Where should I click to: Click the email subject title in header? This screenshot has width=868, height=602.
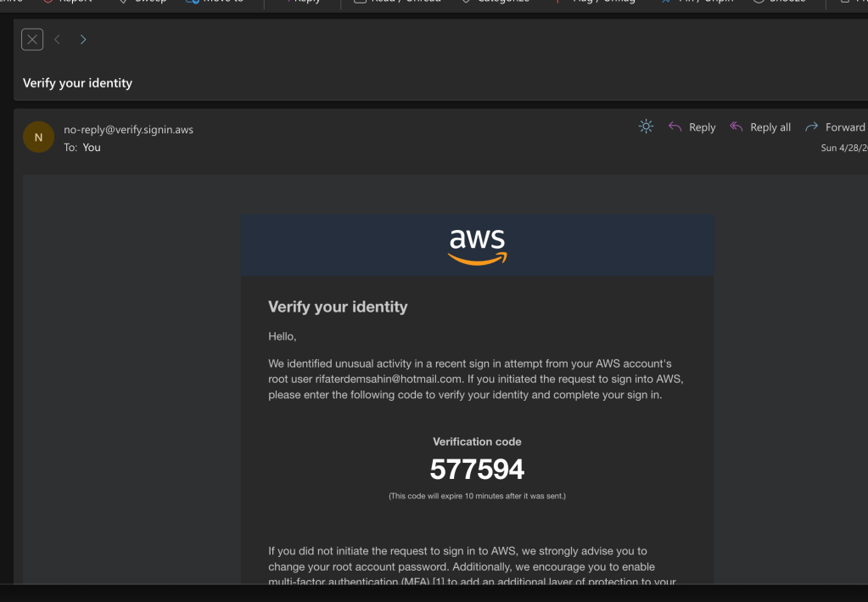pos(77,83)
